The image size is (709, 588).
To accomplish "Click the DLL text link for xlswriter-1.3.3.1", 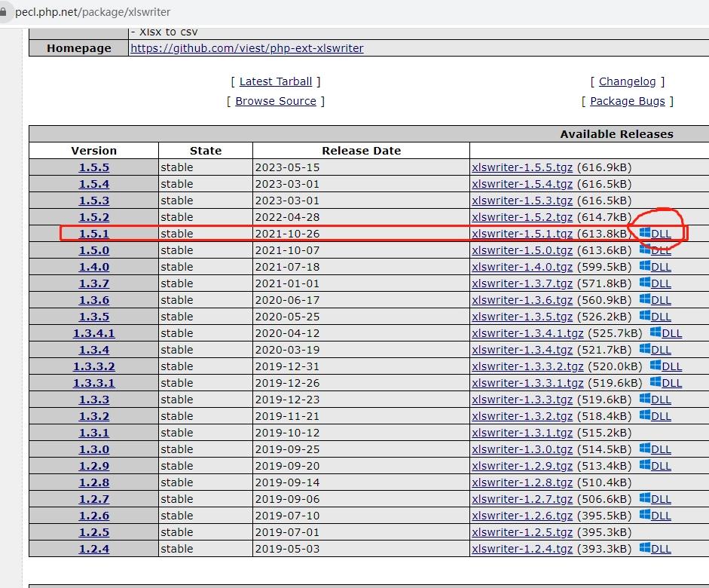I will click(x=672, y=383).
